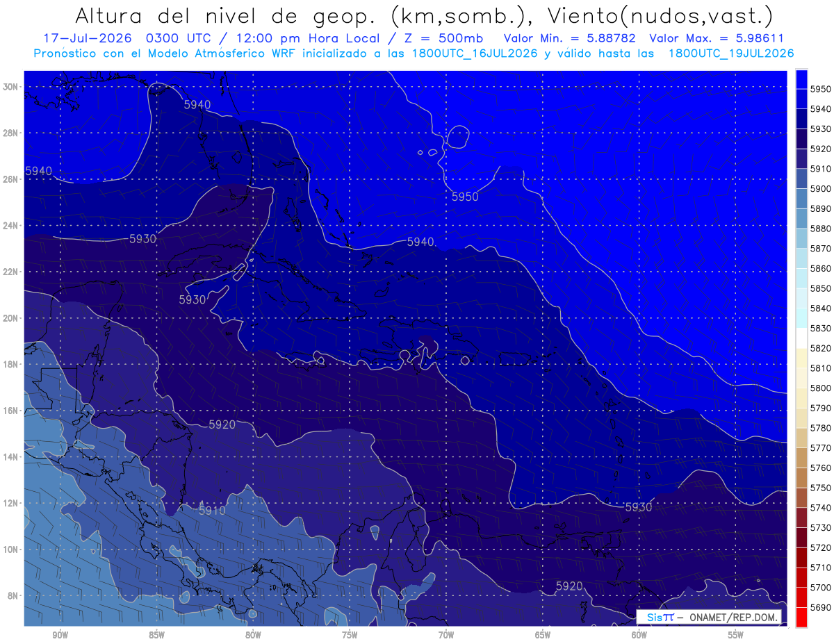Click the main title "Altura del nivel de geop."
The image size is (834, 644).
pos(224,16)
